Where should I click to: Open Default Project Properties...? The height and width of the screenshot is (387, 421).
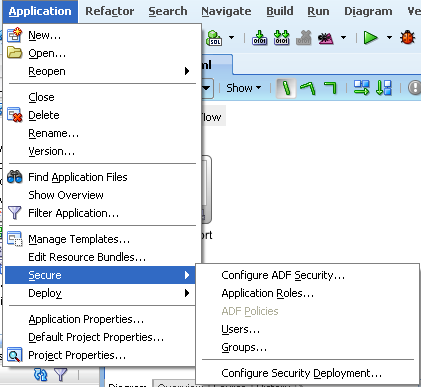pos(100,337)
